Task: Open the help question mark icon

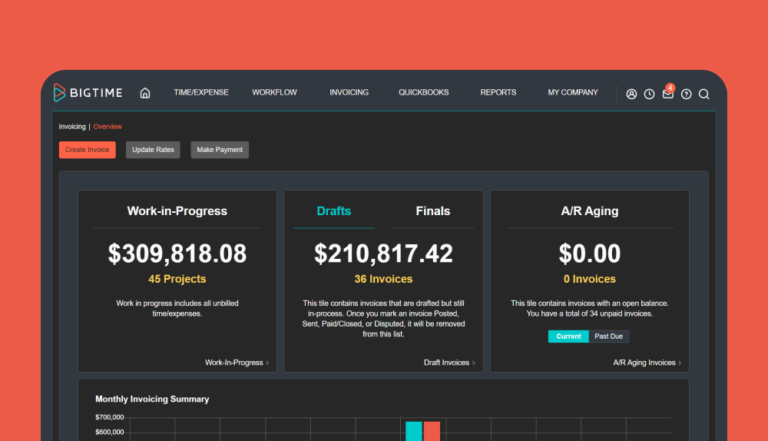Action: pyautogui.click(x=686, y=94)
